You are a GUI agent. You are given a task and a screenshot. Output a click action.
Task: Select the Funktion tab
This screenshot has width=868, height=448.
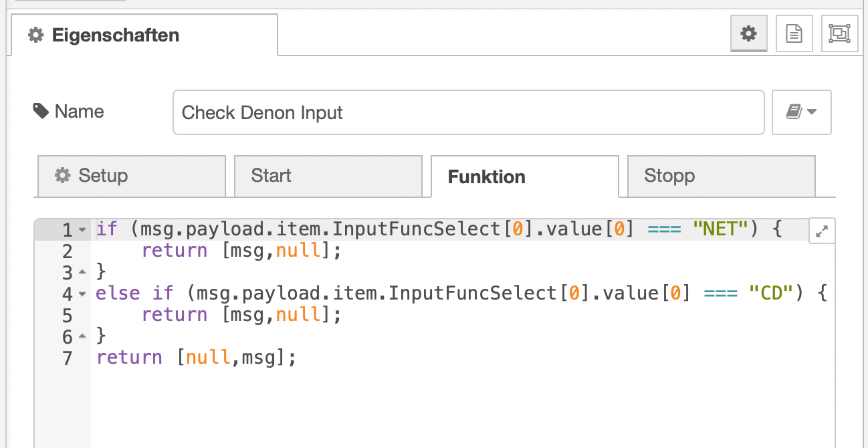(525, 177)
